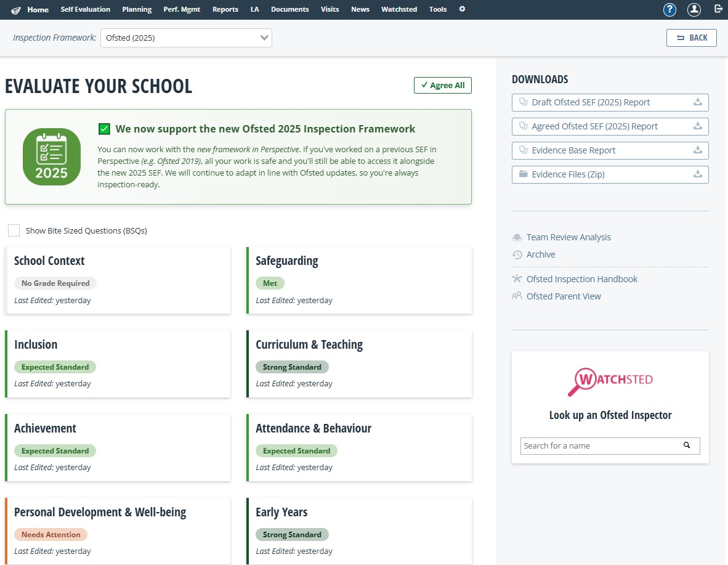Open Personal Development & Well-being card
The image size is (728, 565).
pos(118,531)
